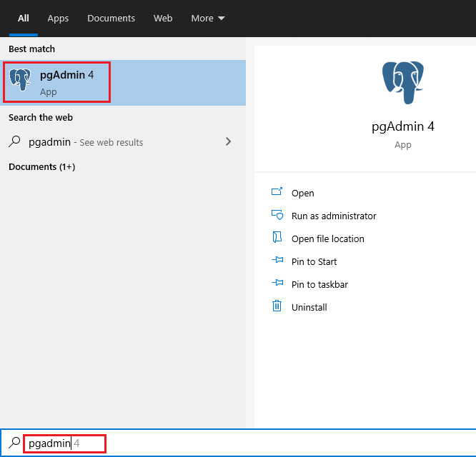Click the Best match heading
Screen dimensions: 476x457
pyautogui.click(x=32, y=49)
